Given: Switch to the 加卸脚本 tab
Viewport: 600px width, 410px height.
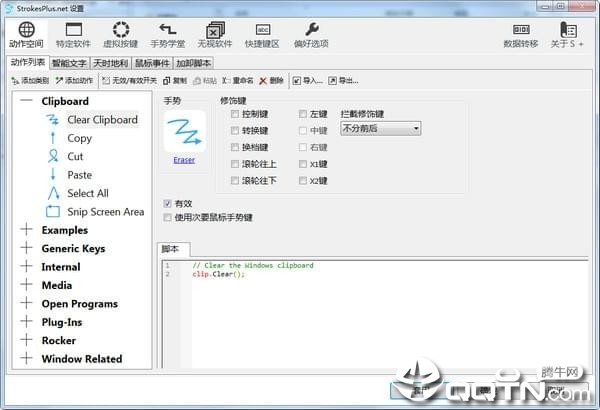Looking at the screenshot, I should [194, 63].
